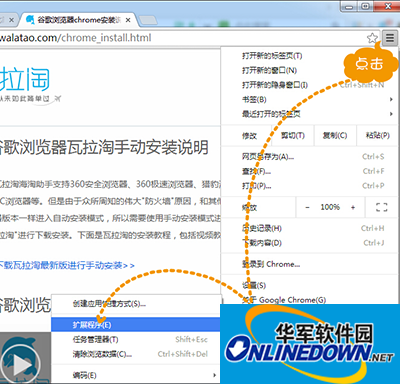Click the 谷歌浏览器瓦拉淘手动安装说明 heading
Viewport: 400px width, 384px height.
click(104, 148)
